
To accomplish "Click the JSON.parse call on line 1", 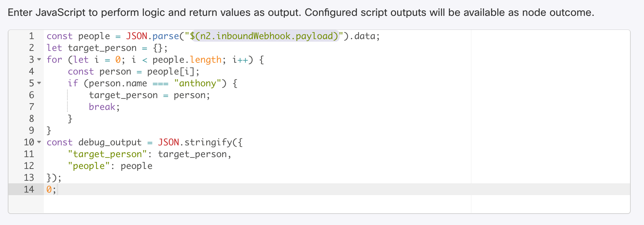I will point(152,36).
